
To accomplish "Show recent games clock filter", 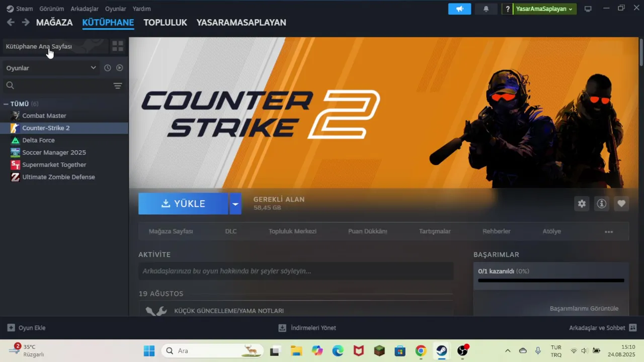I will click(x=107, y=68).
